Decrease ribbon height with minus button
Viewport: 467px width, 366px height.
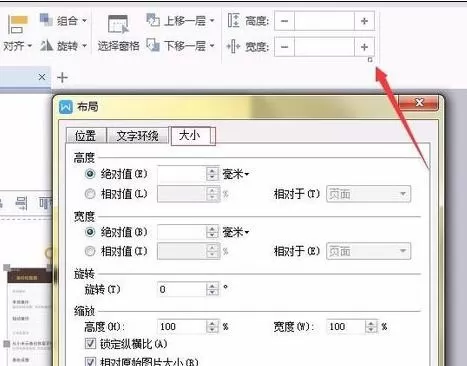pos(284,21)
